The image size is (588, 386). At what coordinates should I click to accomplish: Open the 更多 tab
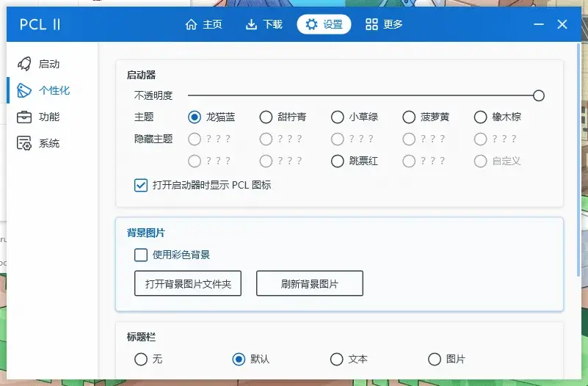384,24
